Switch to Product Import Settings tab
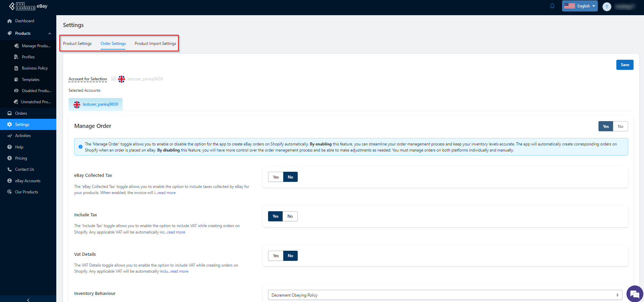 [155, 44]
